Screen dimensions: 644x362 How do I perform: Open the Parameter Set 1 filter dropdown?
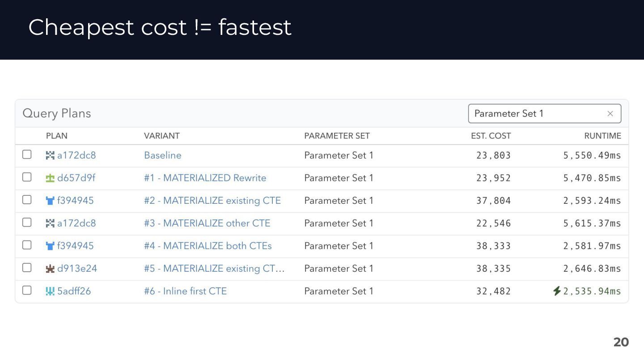click(x=537, y=114)
